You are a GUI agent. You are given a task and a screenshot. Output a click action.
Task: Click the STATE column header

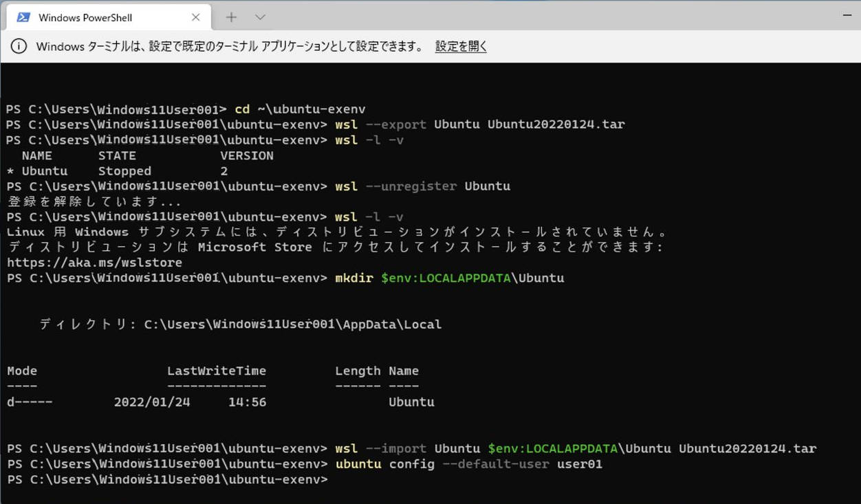[x=117, y=155]
